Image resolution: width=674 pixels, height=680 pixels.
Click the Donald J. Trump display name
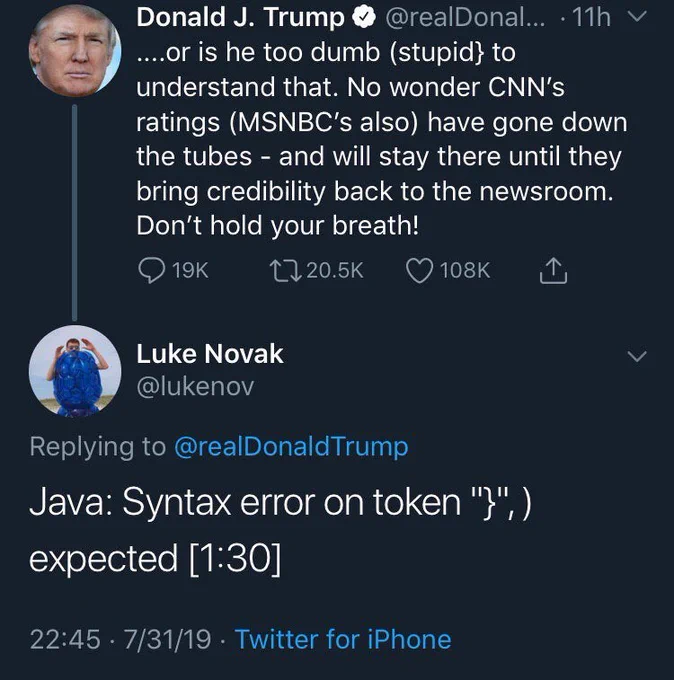[240, 18]
